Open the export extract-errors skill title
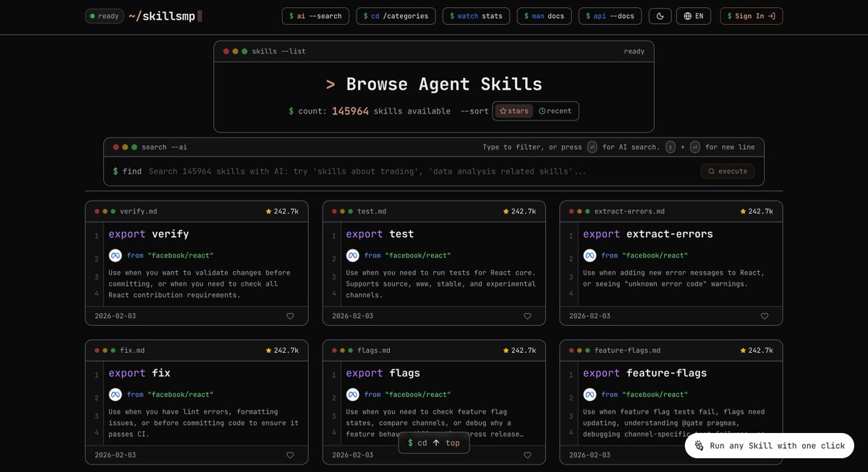The height and width of the screenshot is (472, 868). [648, 234]
